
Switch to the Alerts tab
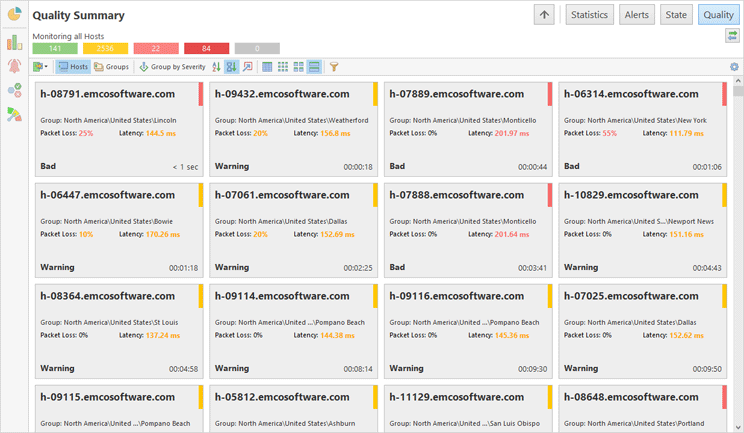pyautogui.click(x=637, y=15)
